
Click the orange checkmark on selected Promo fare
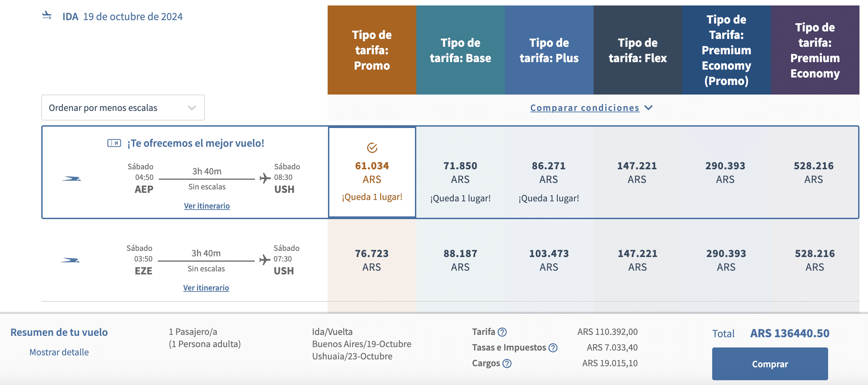tap(372, 148)
